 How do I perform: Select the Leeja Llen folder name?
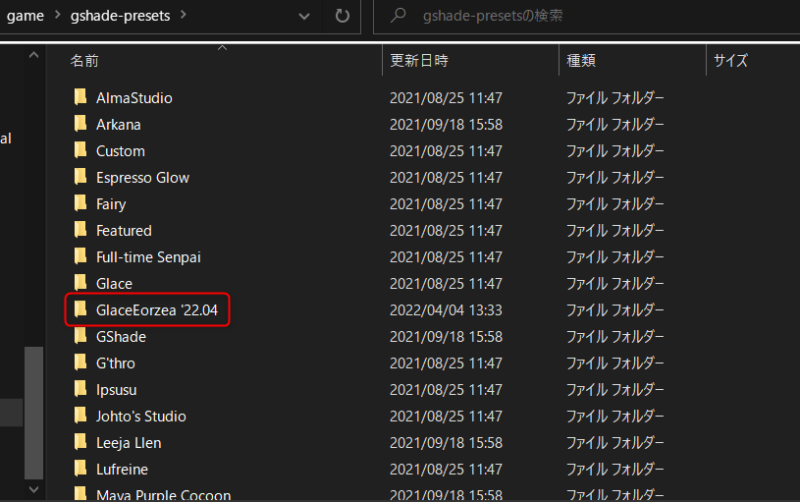[x=129, y=443]
